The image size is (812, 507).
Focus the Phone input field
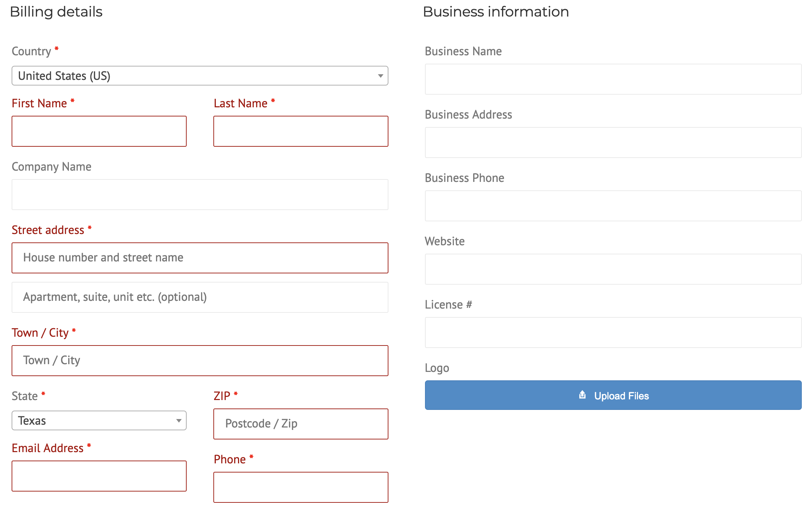coord(301,487)
